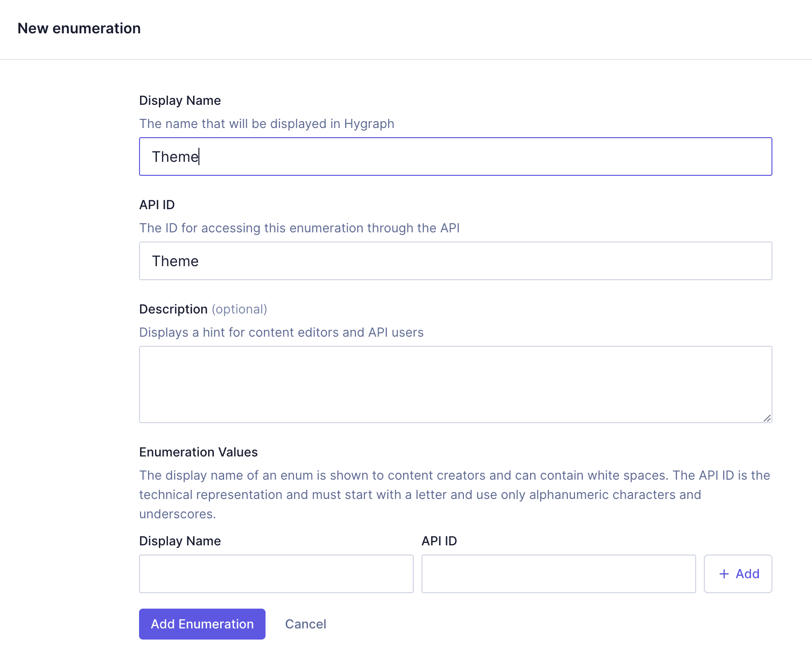Click the + Add enumeration value button
812x655 pixels.
[x=738, y=574]
